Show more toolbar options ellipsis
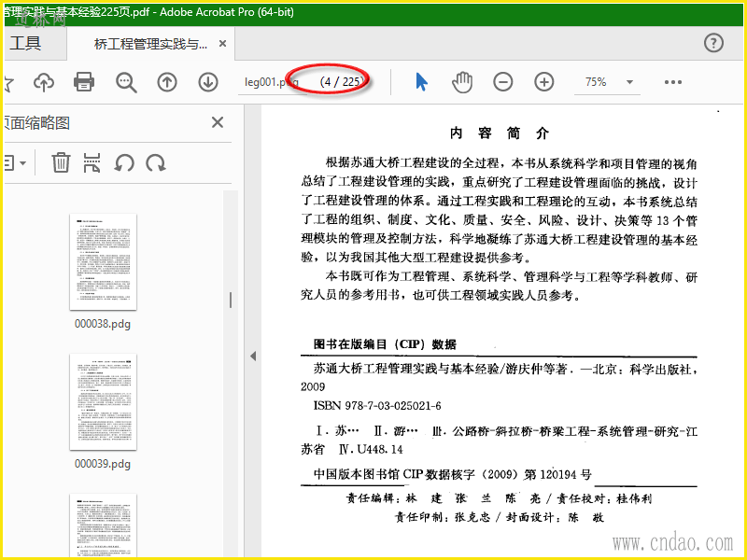 coord(672,82)
